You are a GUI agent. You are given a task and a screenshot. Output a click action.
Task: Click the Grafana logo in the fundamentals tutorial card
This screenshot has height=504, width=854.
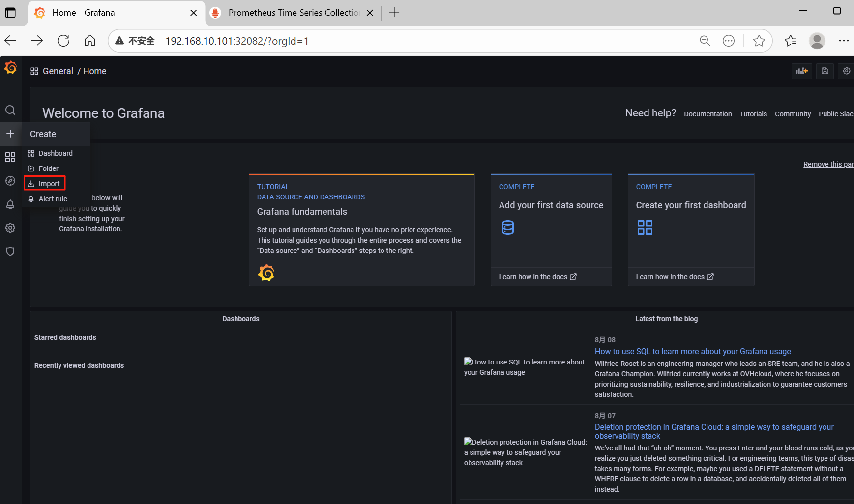pyautogui.click(x=266, y=273)
